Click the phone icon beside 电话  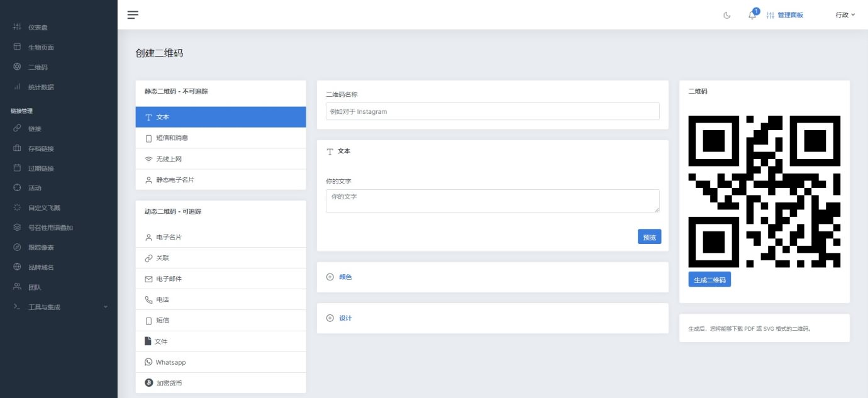(x=149, y=299)
